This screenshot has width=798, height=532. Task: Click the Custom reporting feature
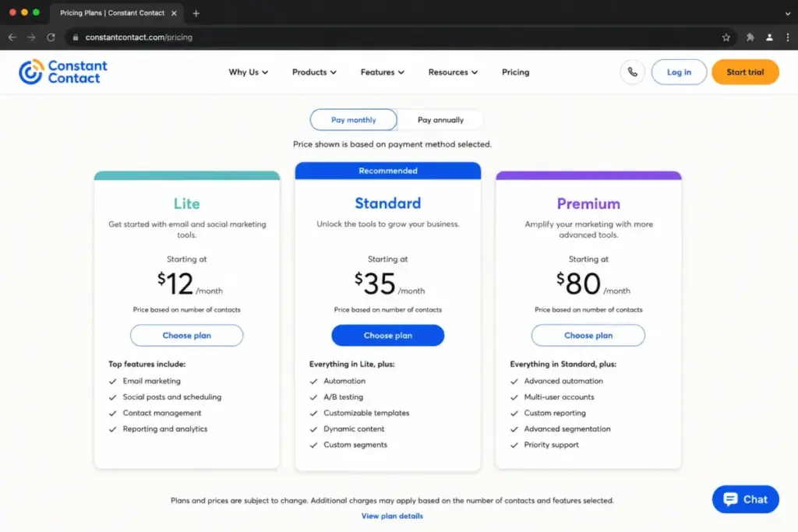click(x=555, y=413)
